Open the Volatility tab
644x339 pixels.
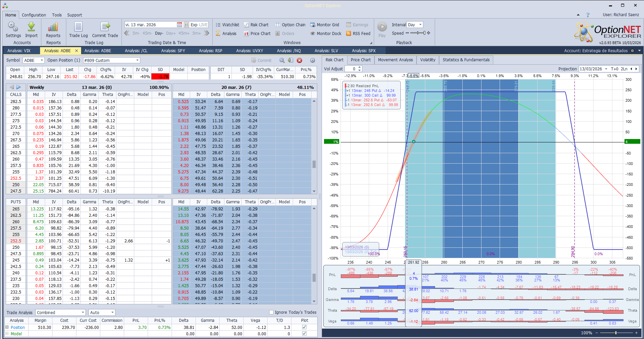428,60
